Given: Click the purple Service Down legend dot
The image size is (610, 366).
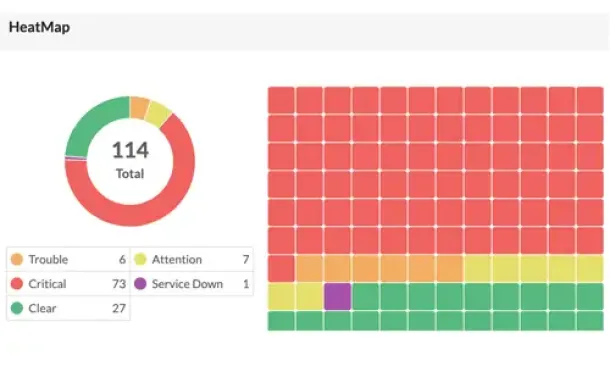Looking at the screenshot, I should click(140, 284).
